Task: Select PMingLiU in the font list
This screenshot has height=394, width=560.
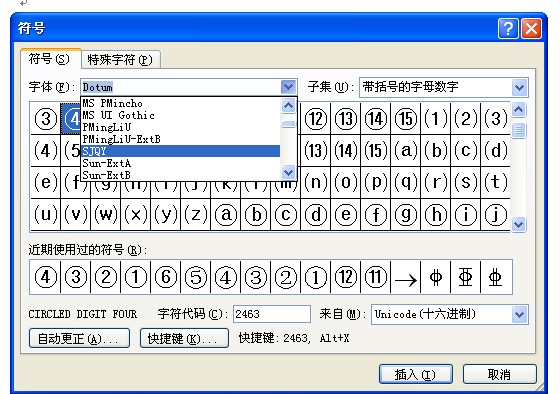Action: [x=180, y=127]
